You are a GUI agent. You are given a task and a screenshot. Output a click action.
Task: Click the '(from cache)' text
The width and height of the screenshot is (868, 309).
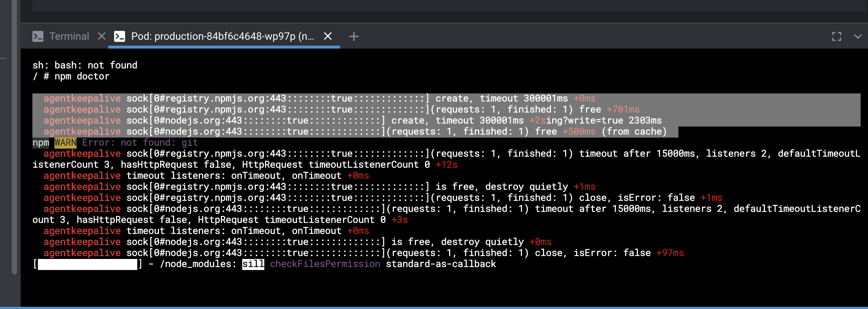pos(634,131)
